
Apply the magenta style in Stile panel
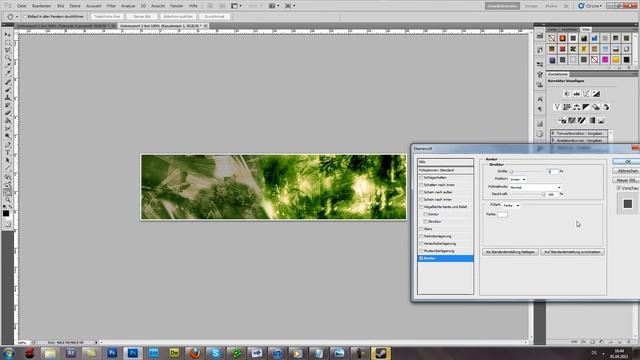(605, 60)
